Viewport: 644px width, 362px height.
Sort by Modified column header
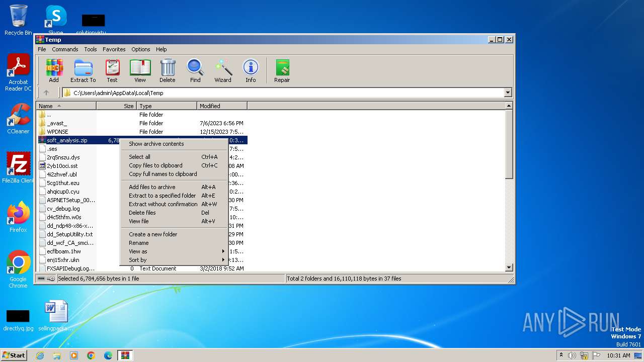coord(222,106)
